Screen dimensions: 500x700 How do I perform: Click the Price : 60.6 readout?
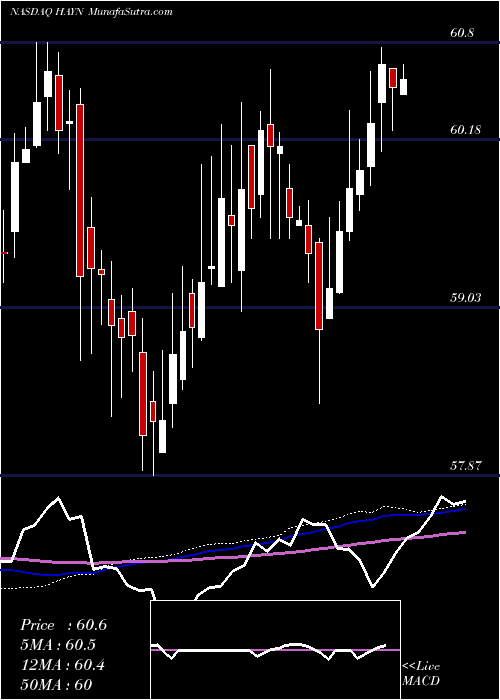pos(64,625)
